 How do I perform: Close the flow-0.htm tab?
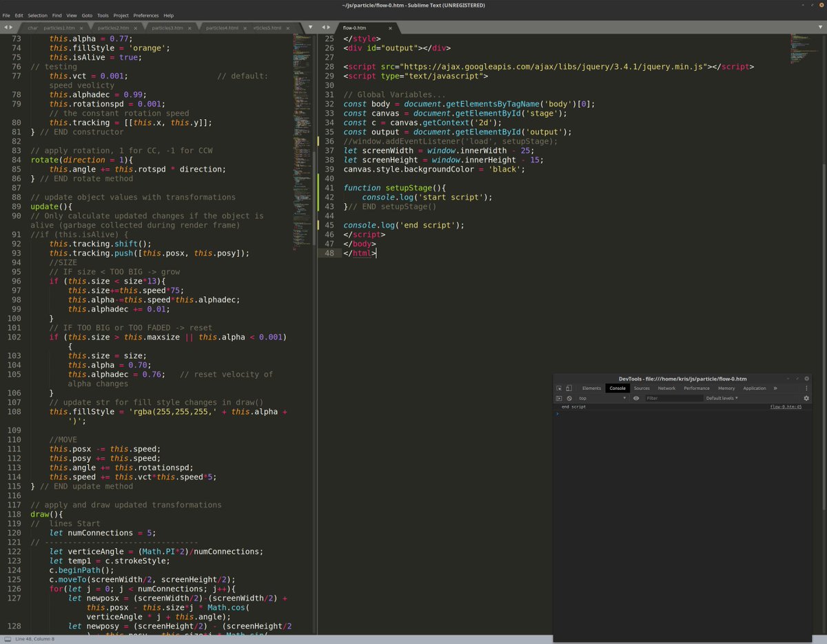pos(390,28)
